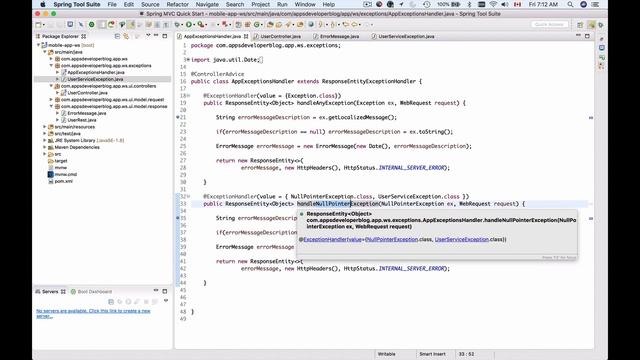
Task: Open the Navigate menu
Action: pyautogui.click(x=207, y=4)
